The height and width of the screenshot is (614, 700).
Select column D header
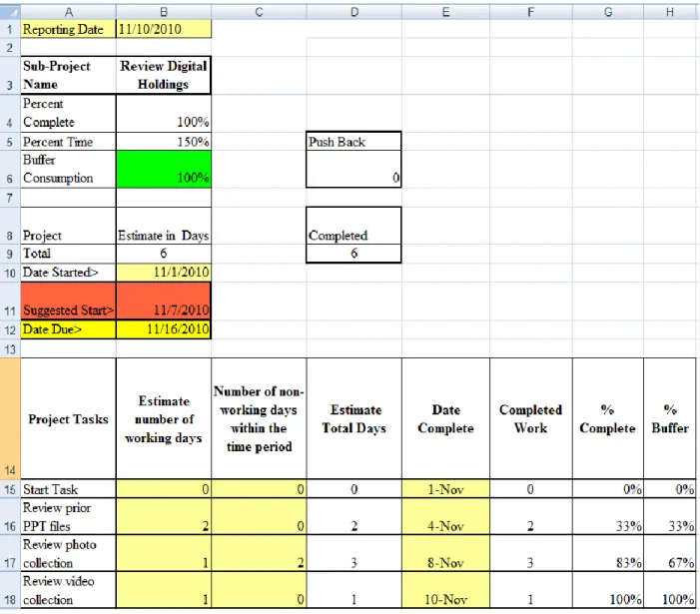[x=354, y=12]
